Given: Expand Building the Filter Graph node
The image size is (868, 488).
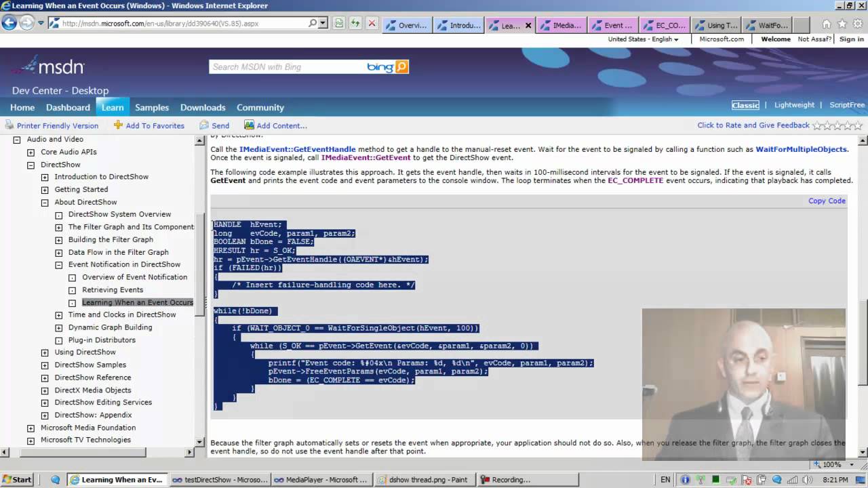Looking at the screenshot, I should coord(59,240).
